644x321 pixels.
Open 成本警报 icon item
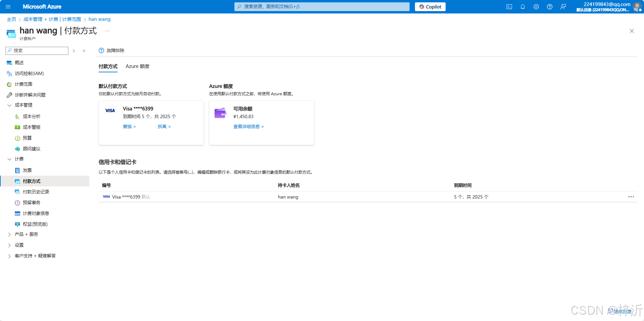pos(18,127)
